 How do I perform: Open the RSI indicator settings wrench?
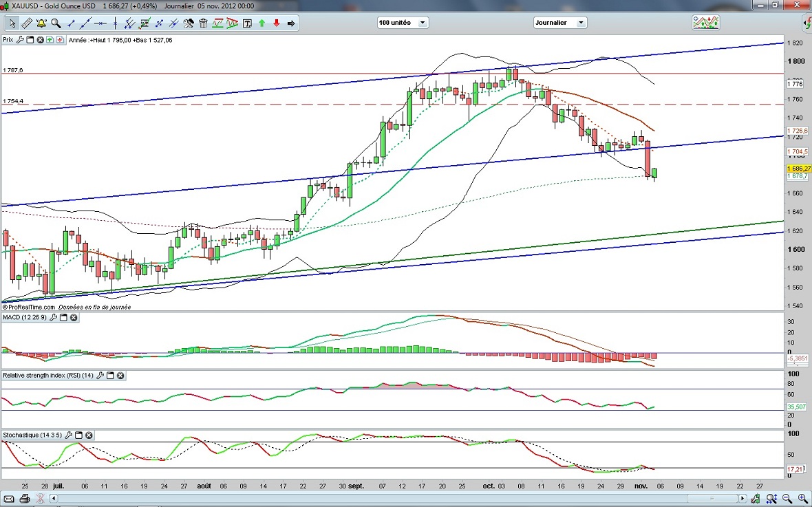pyautogui.click(x=100, y=376)
